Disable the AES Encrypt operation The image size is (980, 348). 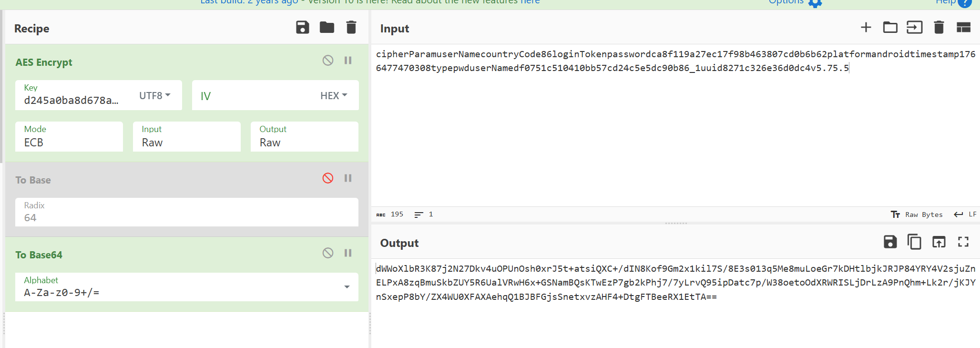[x=328, y=61]
